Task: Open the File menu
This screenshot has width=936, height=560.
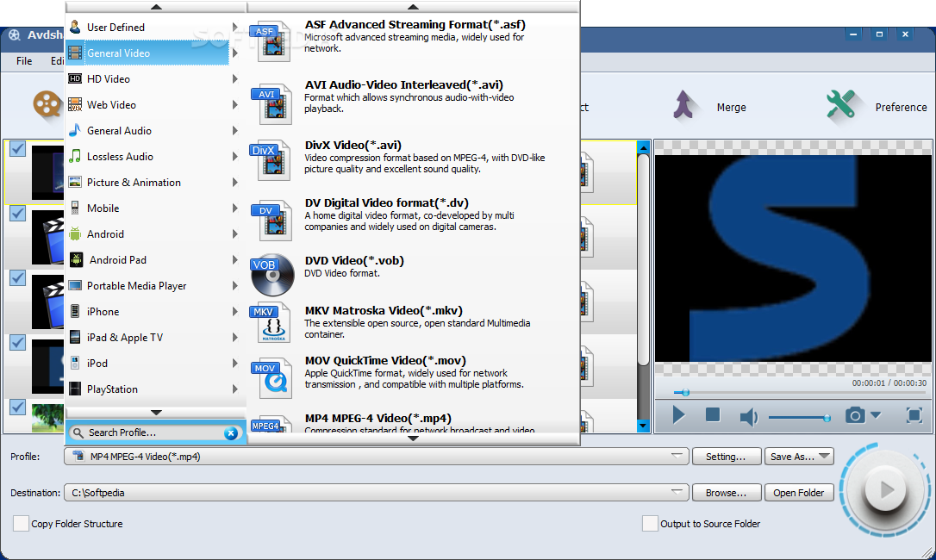Action: tap(24, 61)
